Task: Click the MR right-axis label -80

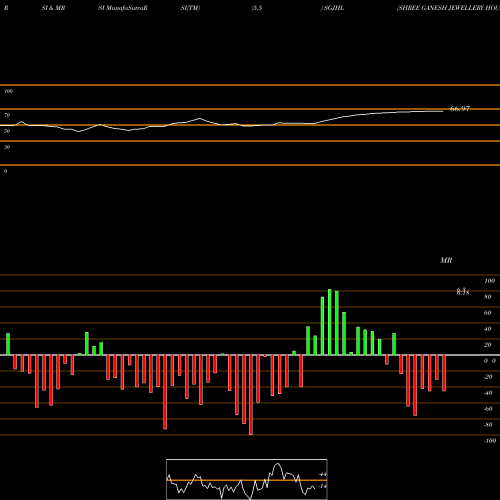Action: tap(488, 425)
